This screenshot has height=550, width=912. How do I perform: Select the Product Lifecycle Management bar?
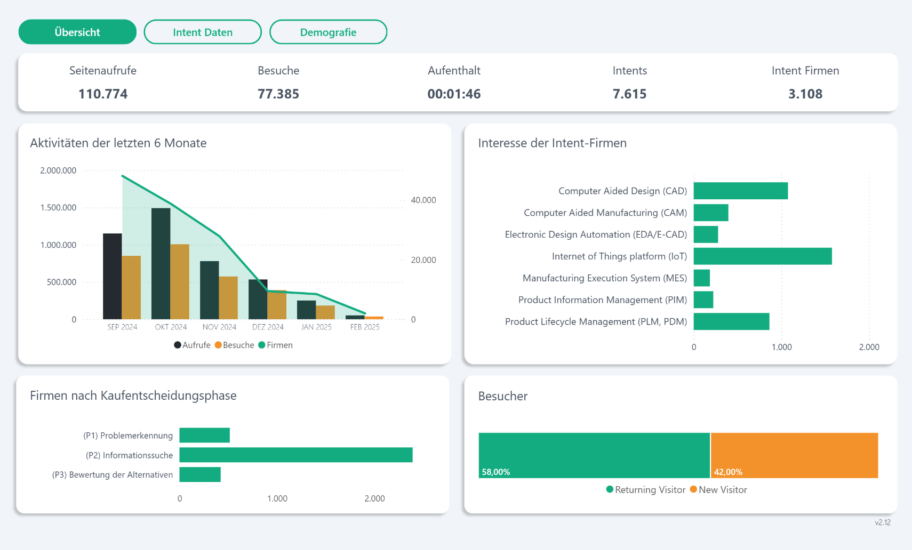pos(731,321)
